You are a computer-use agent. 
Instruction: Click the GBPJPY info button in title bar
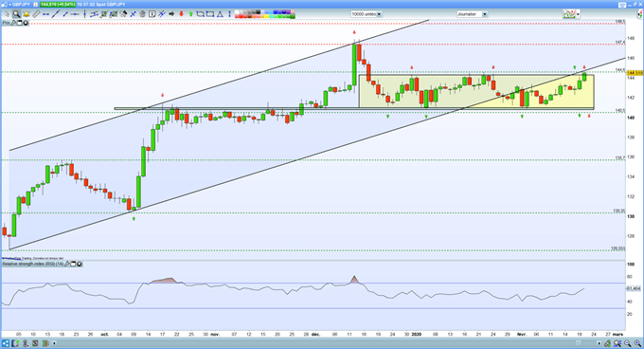[x=36, y=5]
